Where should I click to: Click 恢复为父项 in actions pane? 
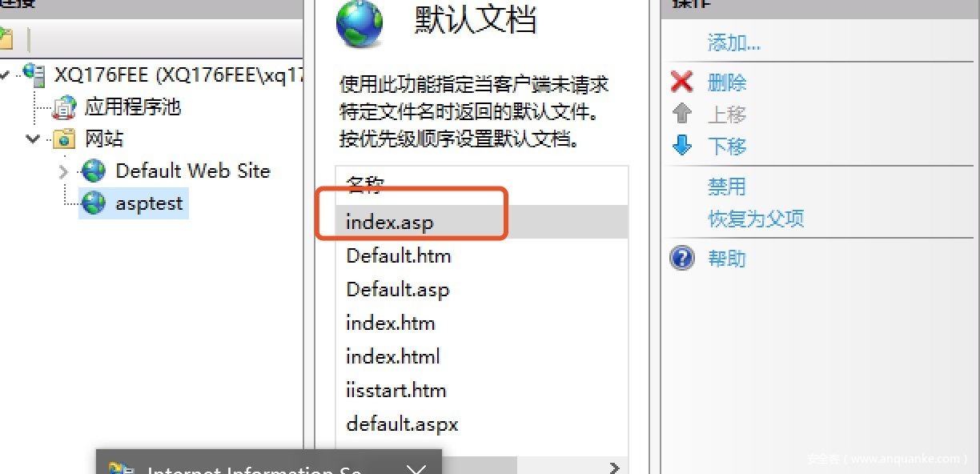point(756,219)
